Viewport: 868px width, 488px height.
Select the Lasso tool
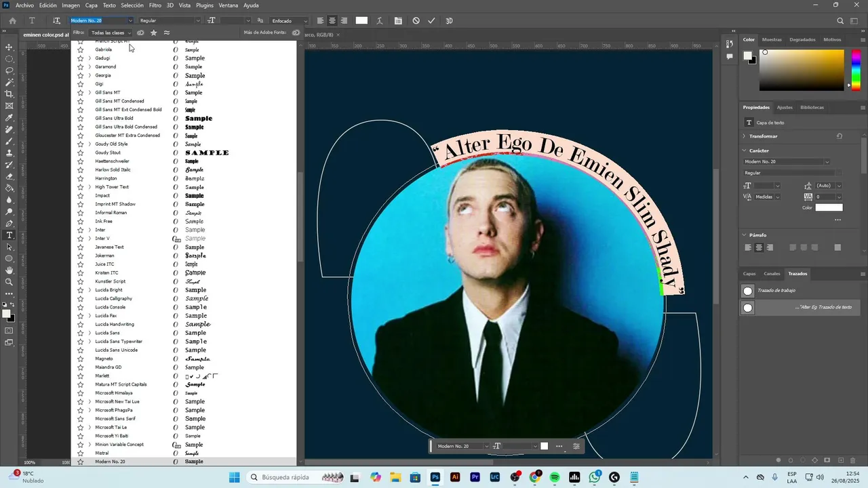click(x=9, y=70)
